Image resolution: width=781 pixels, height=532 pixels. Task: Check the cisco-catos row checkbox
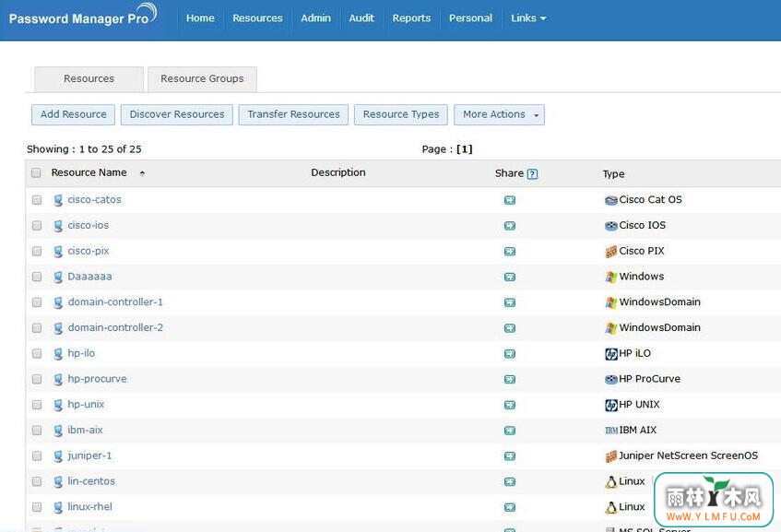(37, 200)
